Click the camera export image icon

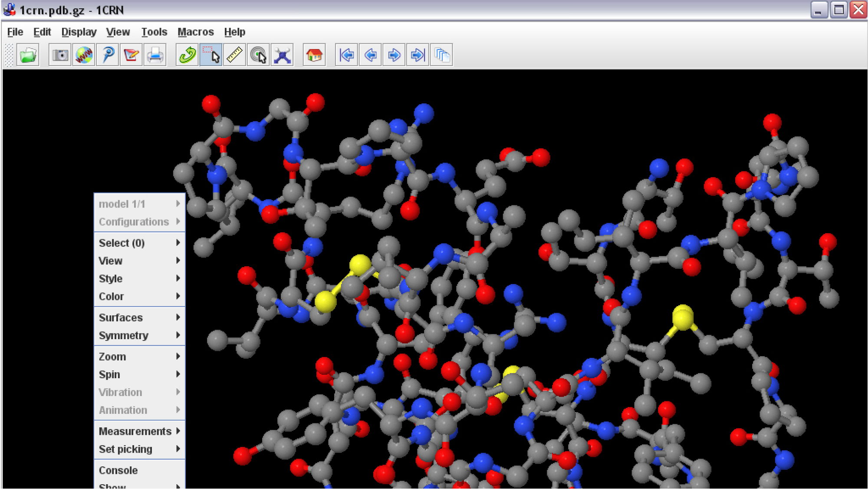point(60,55)
